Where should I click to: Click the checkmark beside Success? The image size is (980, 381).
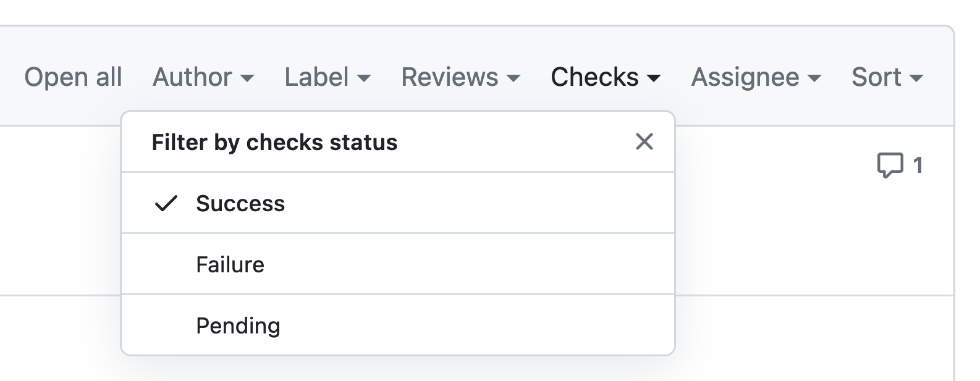pyautogui.click(x=166, y=203)
